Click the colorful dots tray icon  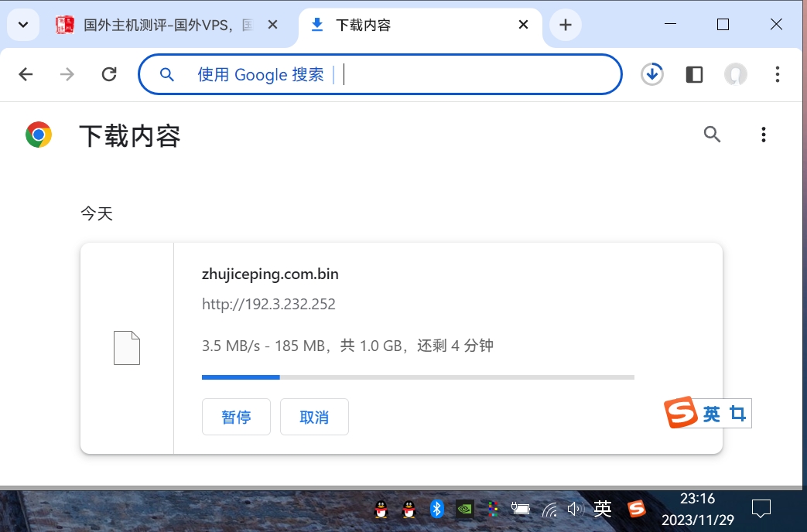[493, 510]
